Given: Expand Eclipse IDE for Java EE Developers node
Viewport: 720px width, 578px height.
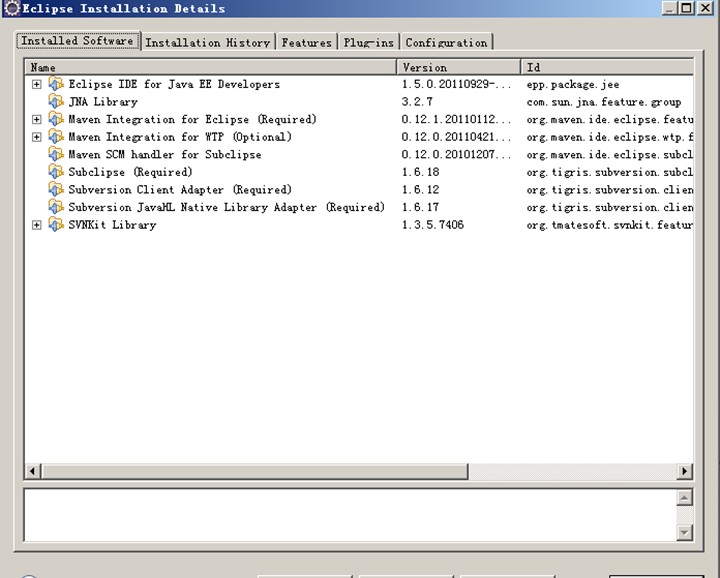Looking at the screenshot, I should click(37, 84).
